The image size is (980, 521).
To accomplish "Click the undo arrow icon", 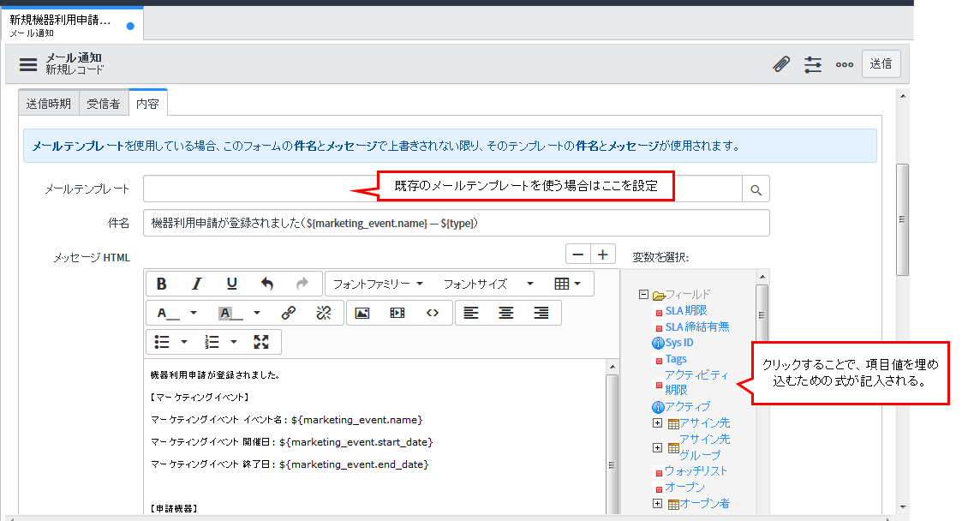I will click(267, 284).
